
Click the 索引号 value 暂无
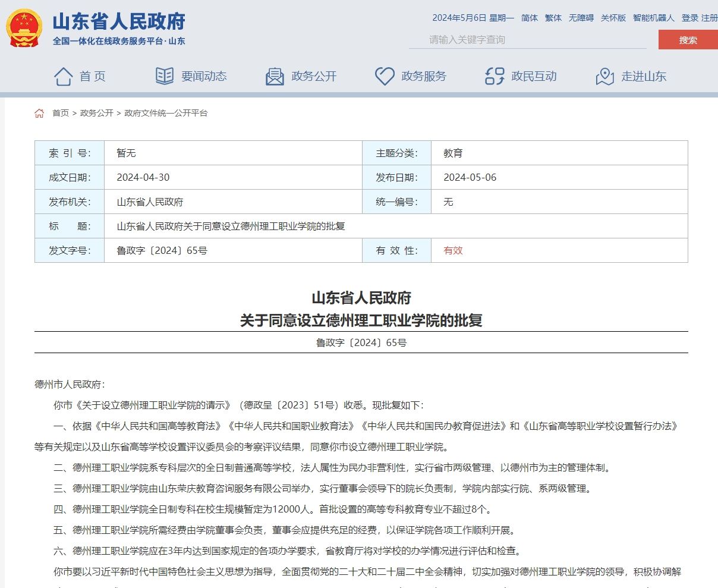pos(127,153)
